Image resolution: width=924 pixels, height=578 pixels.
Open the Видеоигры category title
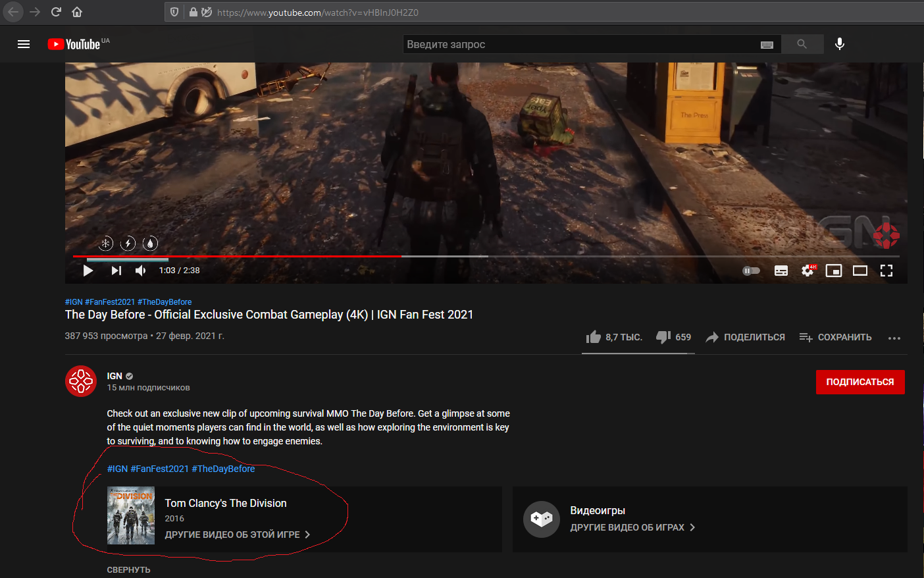coord(598,510)
